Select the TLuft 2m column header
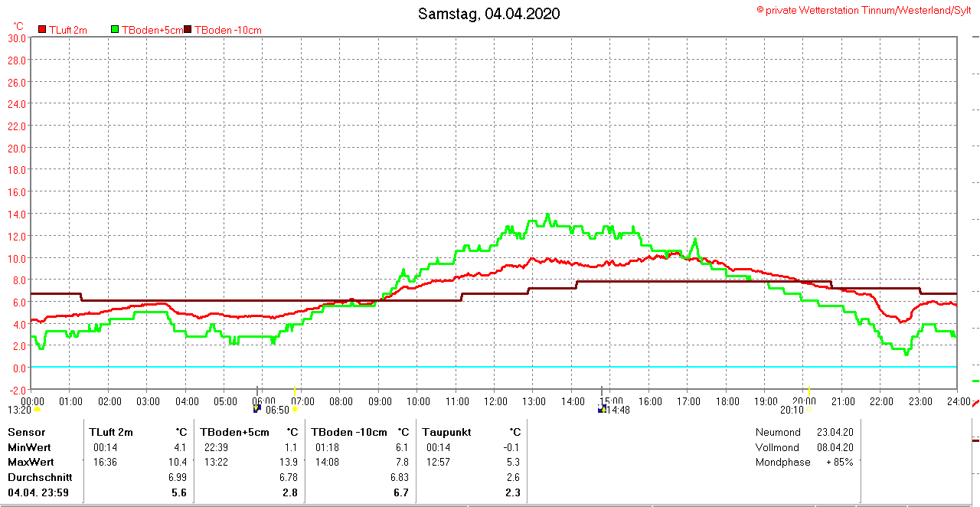980x507 pixels. (x=111, y=432)
